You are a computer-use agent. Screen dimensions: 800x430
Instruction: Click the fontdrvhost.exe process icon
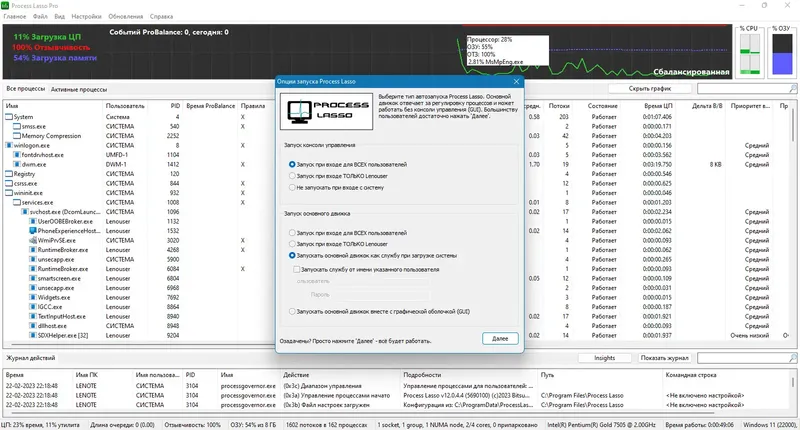tap(17, 155)
